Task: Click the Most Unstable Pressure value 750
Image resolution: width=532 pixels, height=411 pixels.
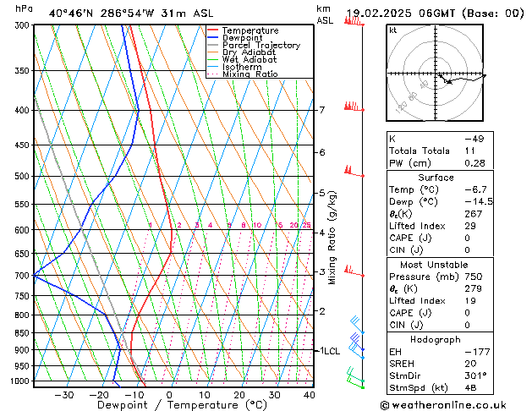Action: click(x=474, y=277)
